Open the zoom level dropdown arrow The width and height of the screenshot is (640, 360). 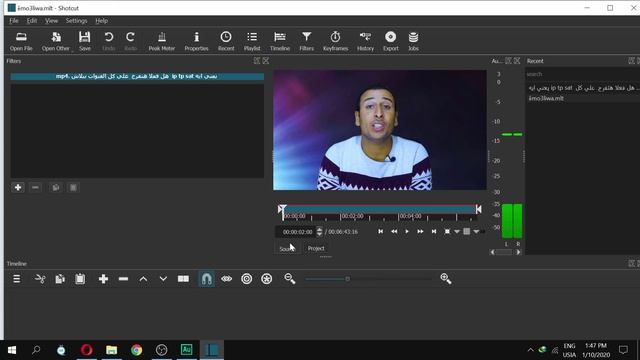click(457, 232)
